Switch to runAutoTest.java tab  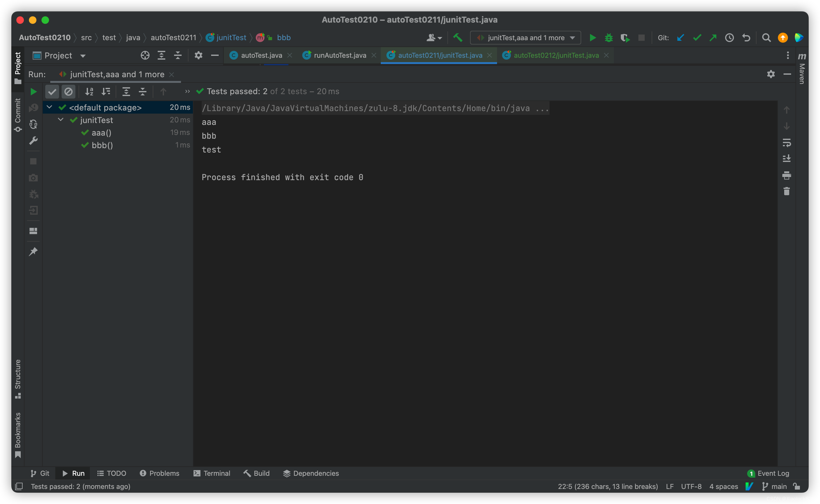340,55
